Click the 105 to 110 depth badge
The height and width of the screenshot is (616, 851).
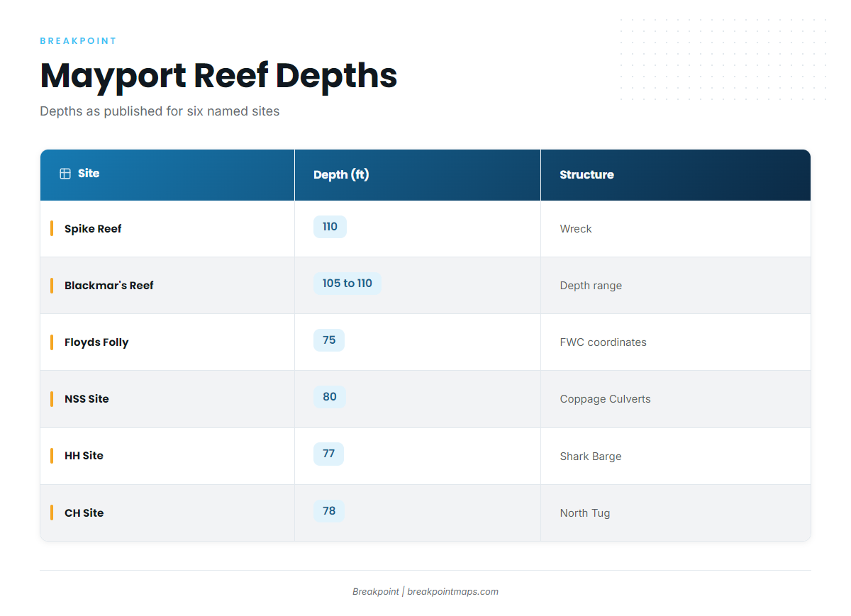[347, 284]
